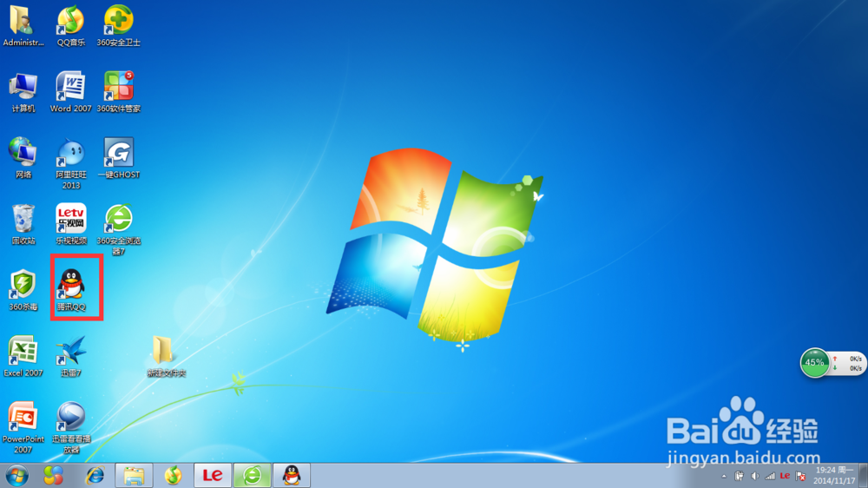Show hidden system tray icons
The width and height of the screenshot is (868, 488).
pos(724,477)
